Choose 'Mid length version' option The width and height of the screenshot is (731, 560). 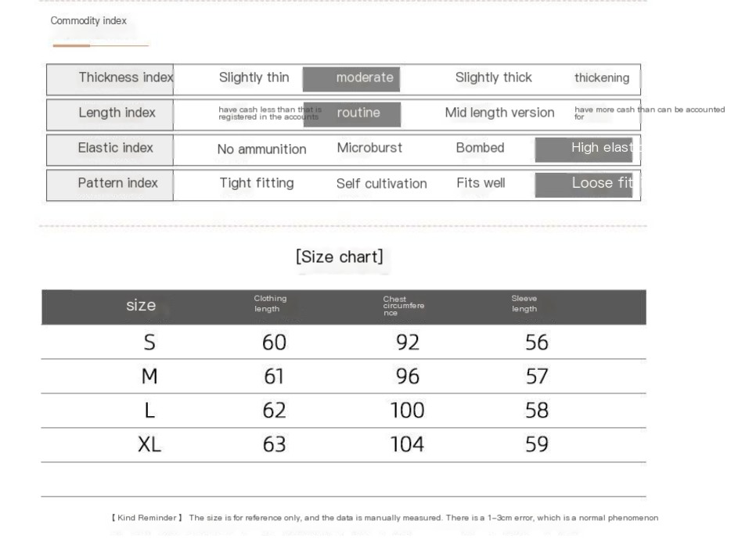pos(499,113)
